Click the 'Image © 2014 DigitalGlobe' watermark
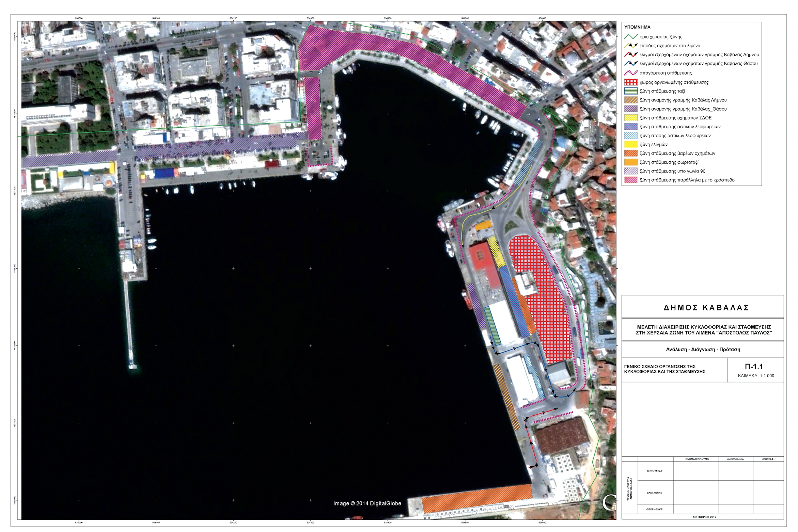Screen dimensions: 798x532 [x=367, y=503]
